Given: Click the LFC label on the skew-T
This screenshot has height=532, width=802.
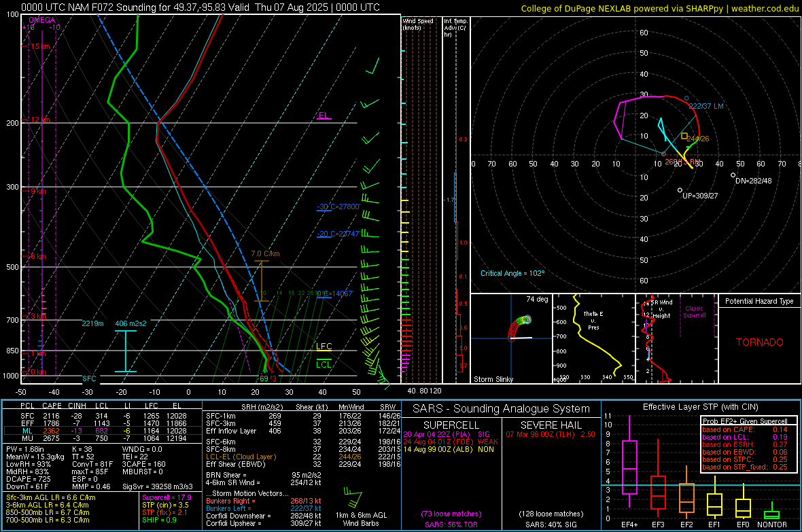Looking at the screenshot, I should (324, 347).
